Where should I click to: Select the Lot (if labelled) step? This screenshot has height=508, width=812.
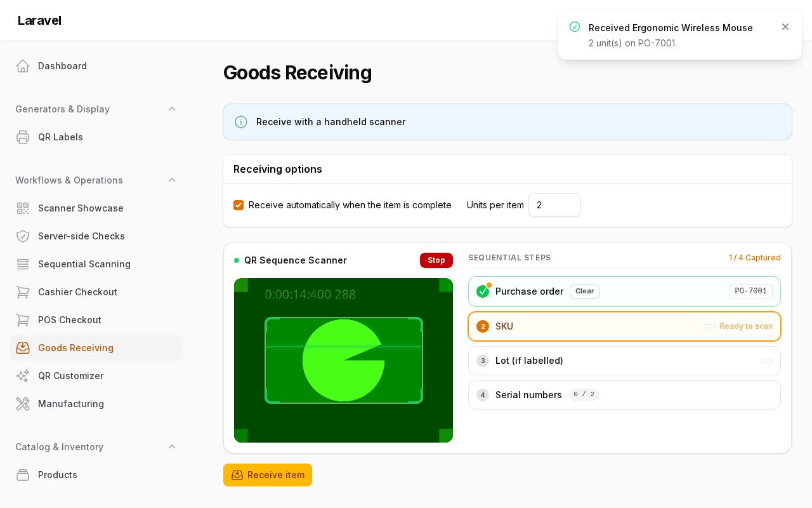pos(624,361)
